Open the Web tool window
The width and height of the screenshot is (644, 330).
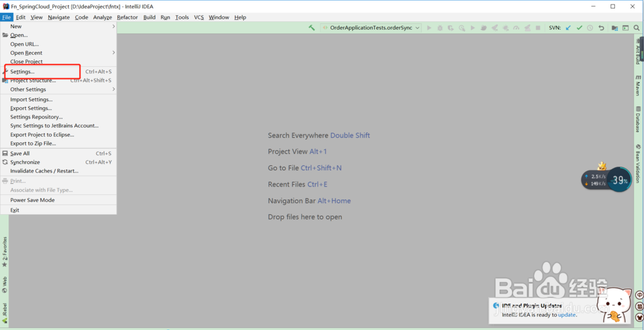pos(5,284)
